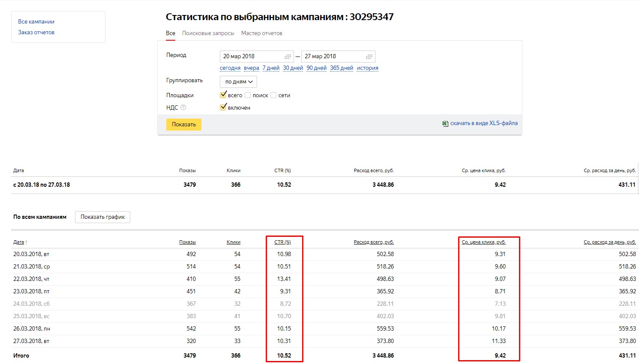Click the 'с 20.03.18 по 27.03.18' summary label
This screenshot has width=639, height=364.
42,185
